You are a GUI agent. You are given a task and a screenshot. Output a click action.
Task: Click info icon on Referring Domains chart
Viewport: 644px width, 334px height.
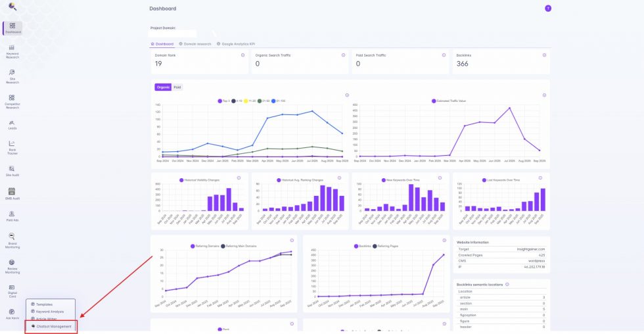coord(292,241)
